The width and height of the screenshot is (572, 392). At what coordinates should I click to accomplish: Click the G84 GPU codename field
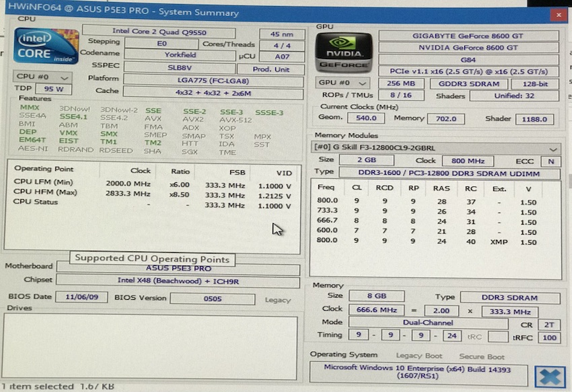coord(468,60)
